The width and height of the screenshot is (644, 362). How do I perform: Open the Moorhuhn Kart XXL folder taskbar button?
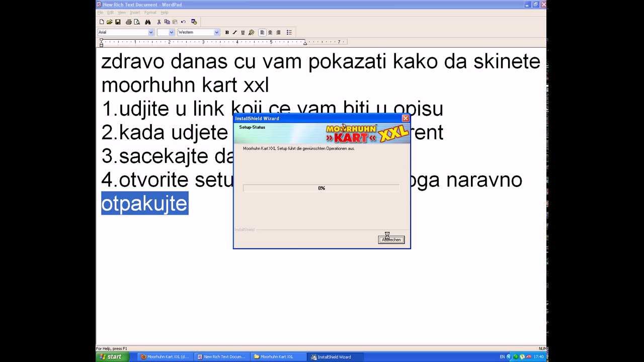(x=278, y=357)
